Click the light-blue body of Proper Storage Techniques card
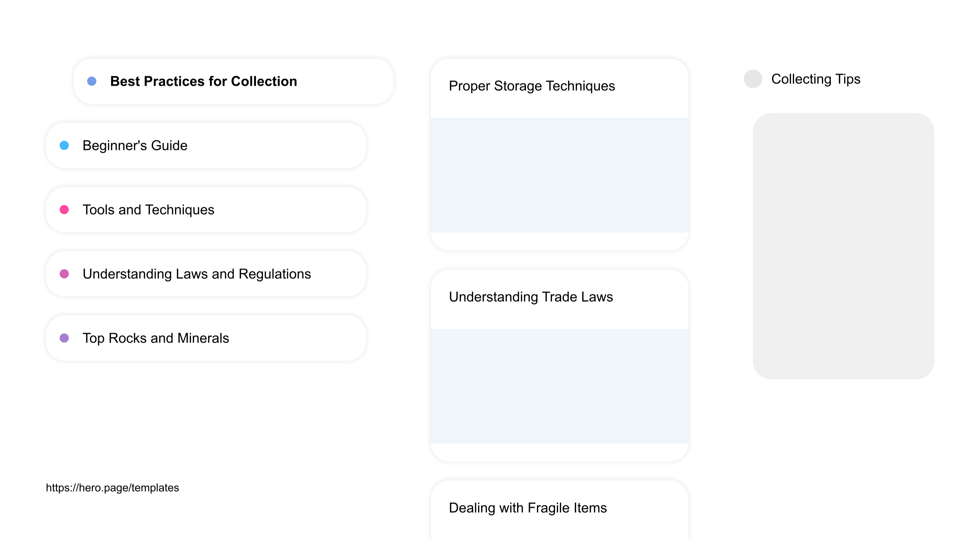This screenshot has height=551, width=980. coord(559,175)
